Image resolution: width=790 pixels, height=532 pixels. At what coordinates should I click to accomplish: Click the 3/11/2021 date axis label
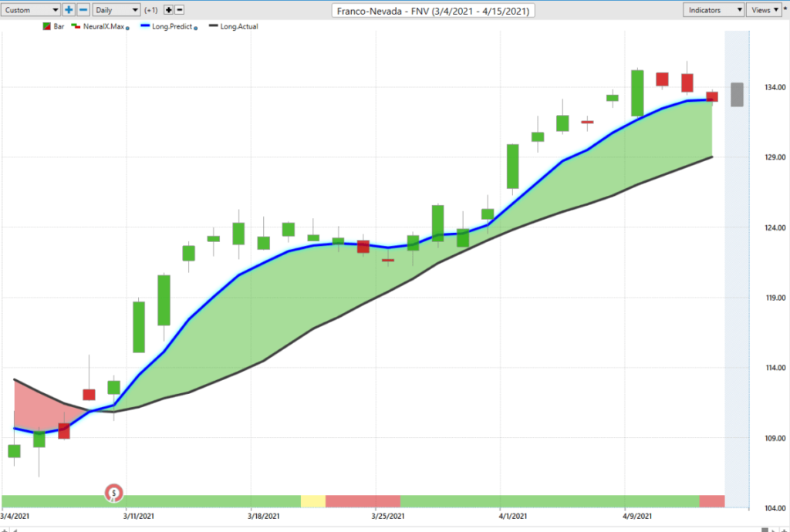139,517
